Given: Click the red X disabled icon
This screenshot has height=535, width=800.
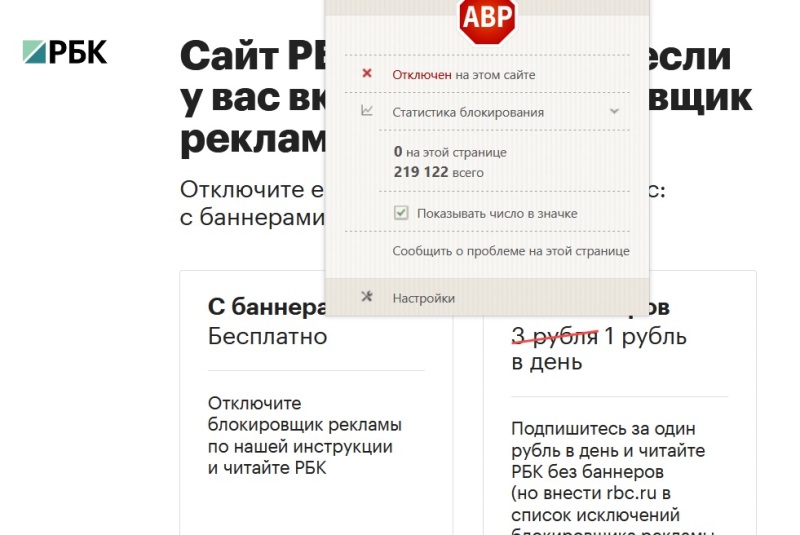Looking at the screenshot, I should (367, 73).
